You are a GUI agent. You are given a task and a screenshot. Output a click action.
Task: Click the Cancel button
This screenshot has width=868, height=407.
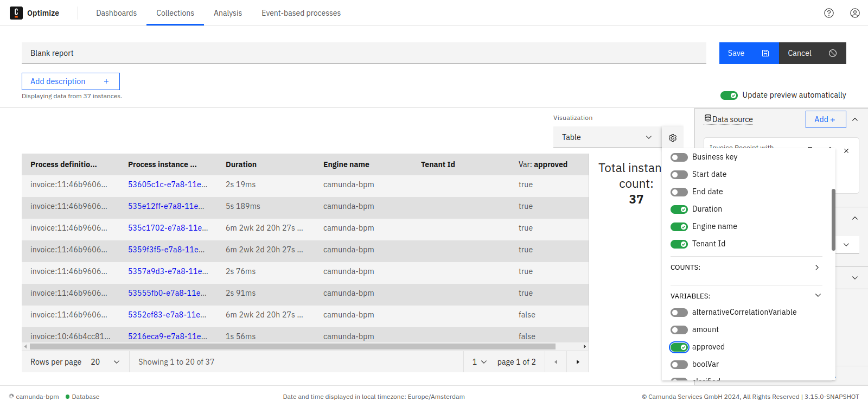coord(813,53)
